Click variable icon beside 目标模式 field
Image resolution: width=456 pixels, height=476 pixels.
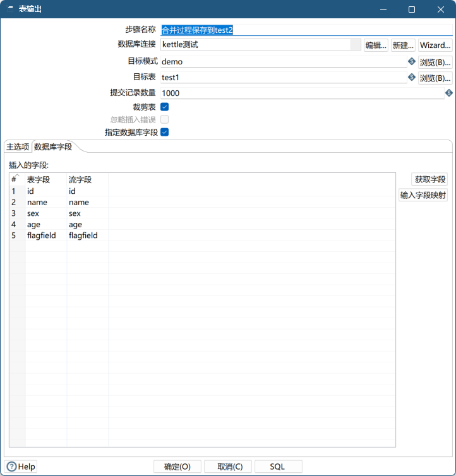412,62
